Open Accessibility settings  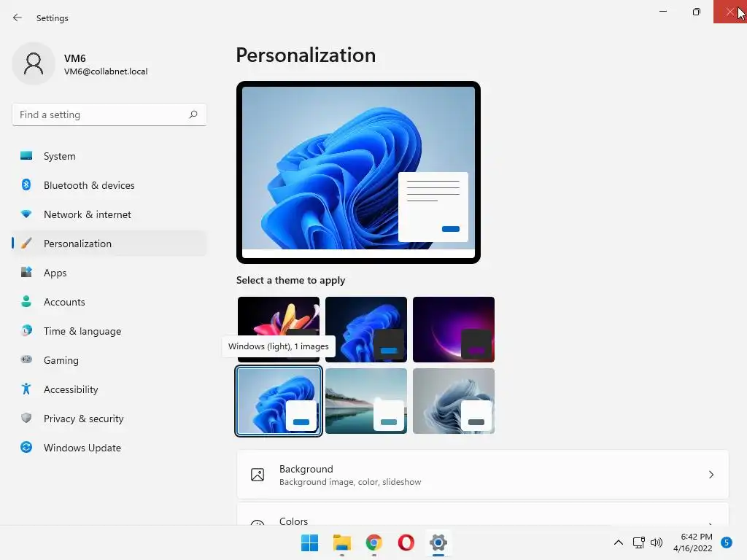(x=109, y=389)
